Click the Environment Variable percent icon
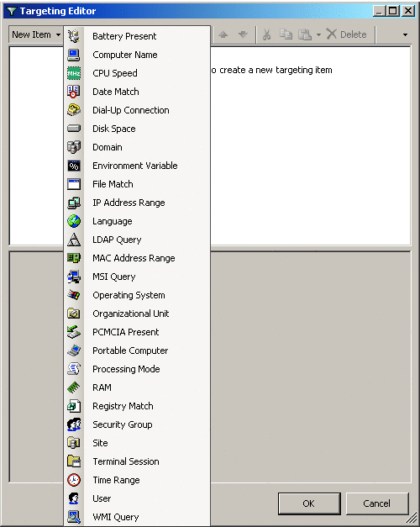The height and width of the screenshot is (527, 420). coord(74,166)
